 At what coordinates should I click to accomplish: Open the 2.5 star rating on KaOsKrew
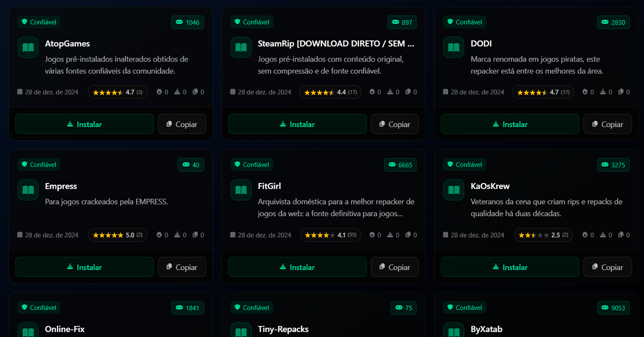pyautogui.click(x=543, y=235)
